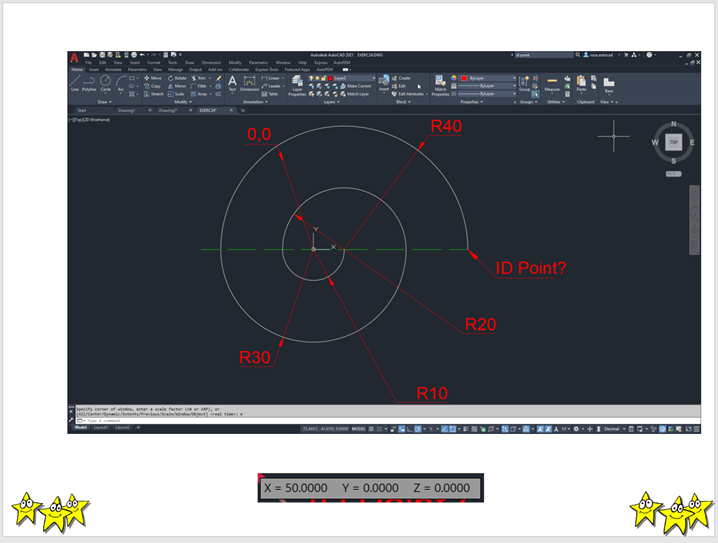Click the Leader tool
This screenshot has height=543, width=718.
click(272, 86)
